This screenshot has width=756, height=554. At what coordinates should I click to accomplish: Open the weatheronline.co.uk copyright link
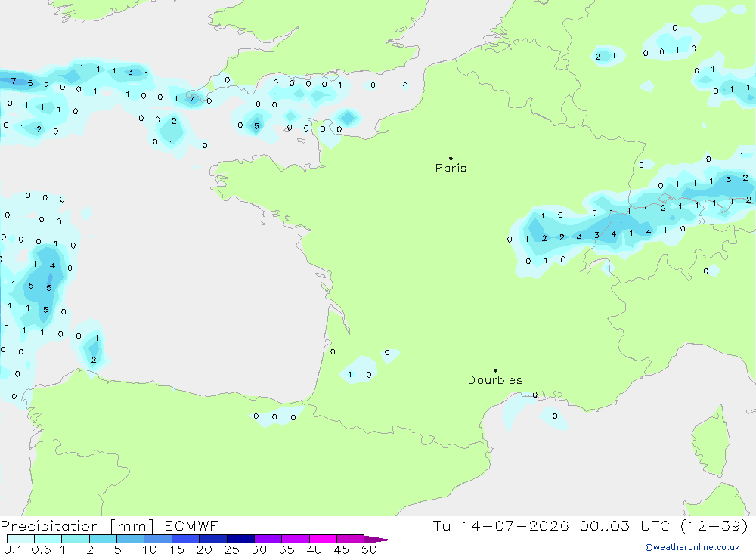click(692, 547)
